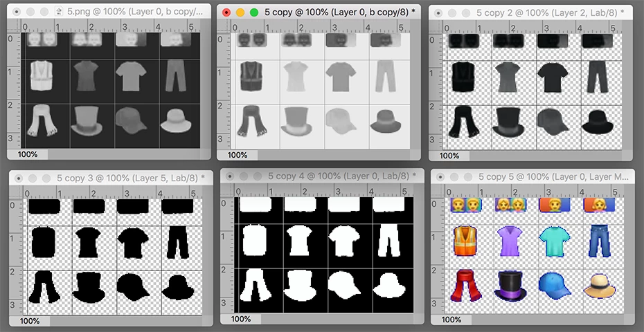Click the gray trousers in 5.png window

point(175,76)
